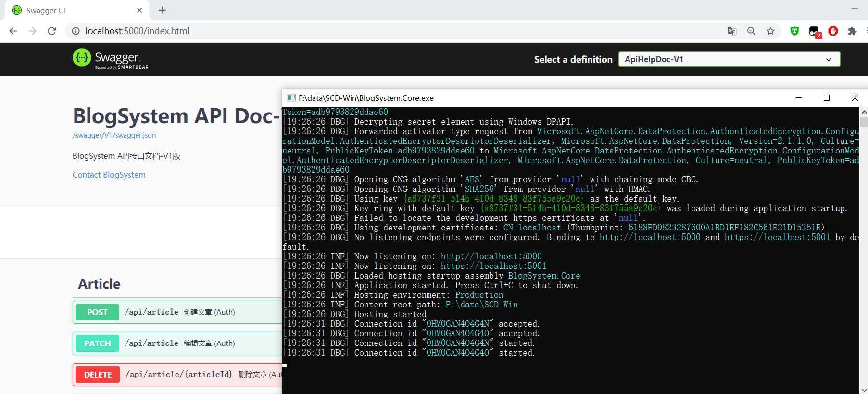Open the translate page icon

click(732, 31)
